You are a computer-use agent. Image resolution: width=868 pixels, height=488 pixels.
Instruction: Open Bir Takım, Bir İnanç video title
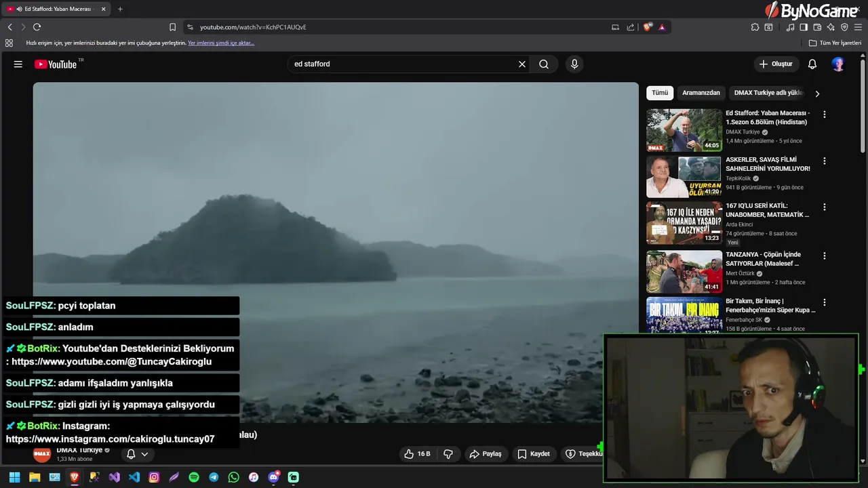770,306
